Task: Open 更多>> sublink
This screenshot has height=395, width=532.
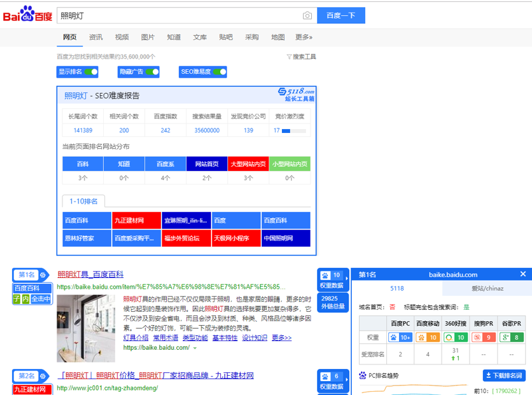Action: point(281,338)
